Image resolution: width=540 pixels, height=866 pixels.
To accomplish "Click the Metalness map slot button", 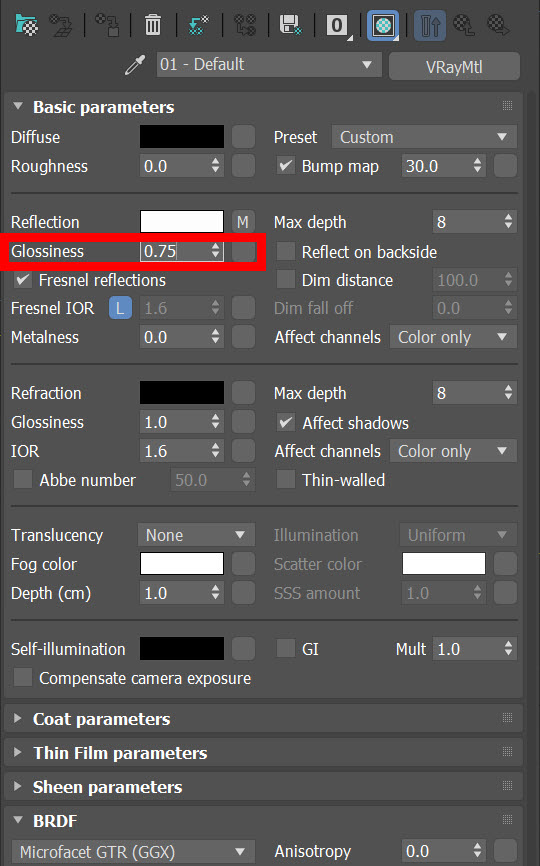I will 243,337.
